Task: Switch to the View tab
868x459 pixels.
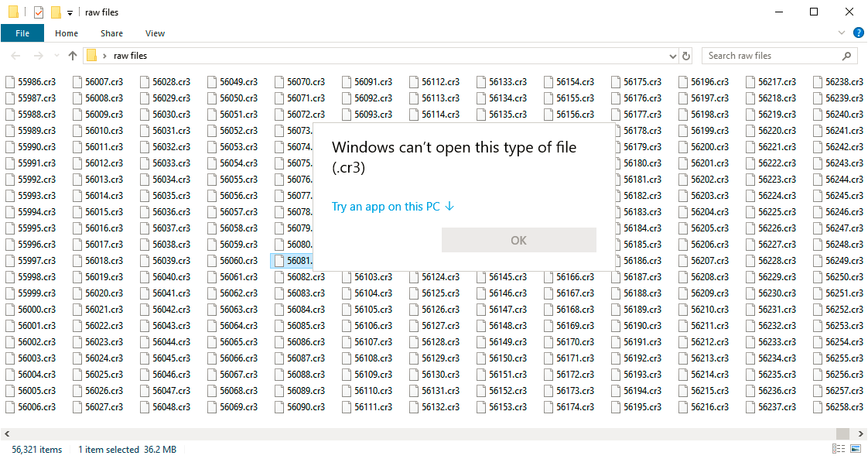Action: (155, 33)
